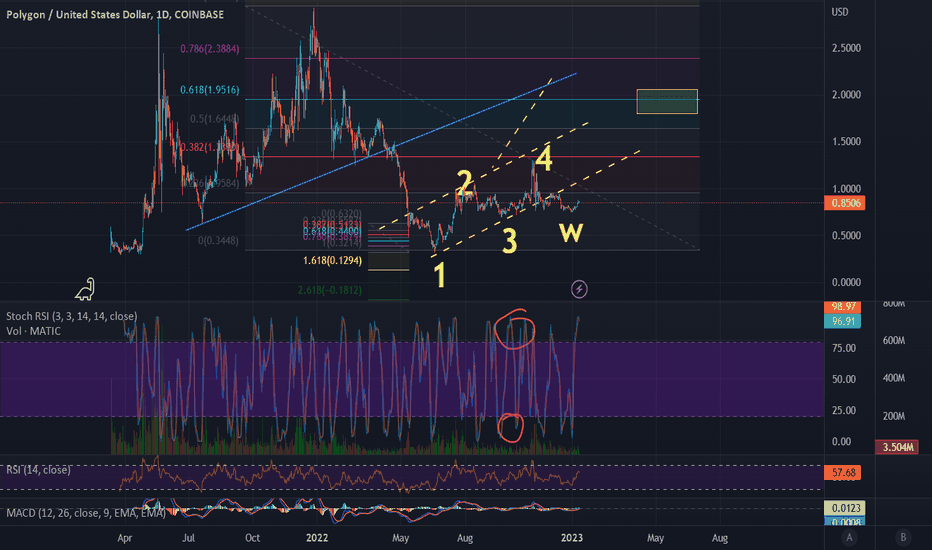The image size is (932, 550).
Task: Open the USD currency selector
Action: click(x=840, y=12)
